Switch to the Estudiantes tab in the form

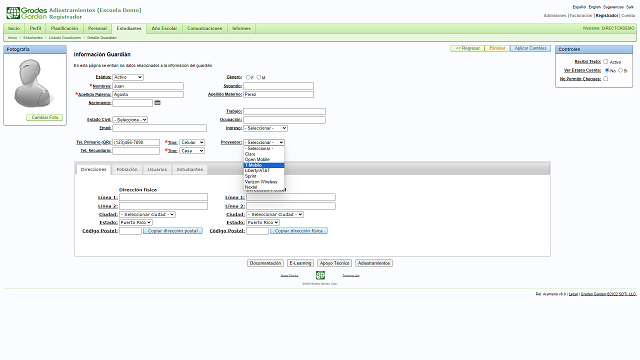[x=190, y=169]
